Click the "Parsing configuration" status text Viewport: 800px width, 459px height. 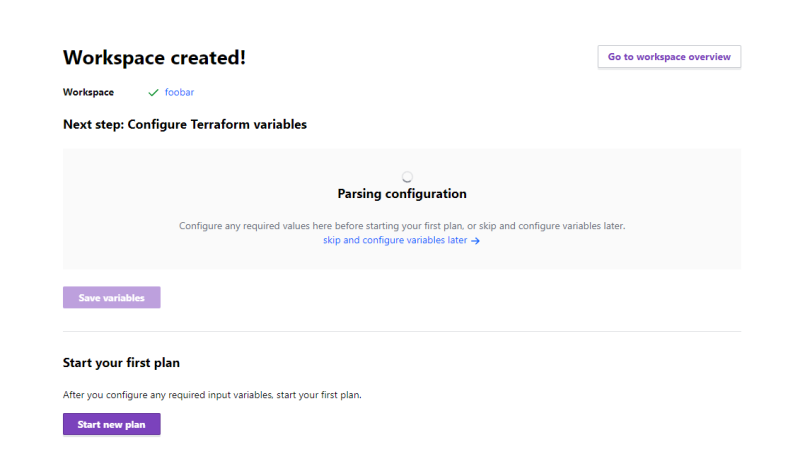coord(402,194)
